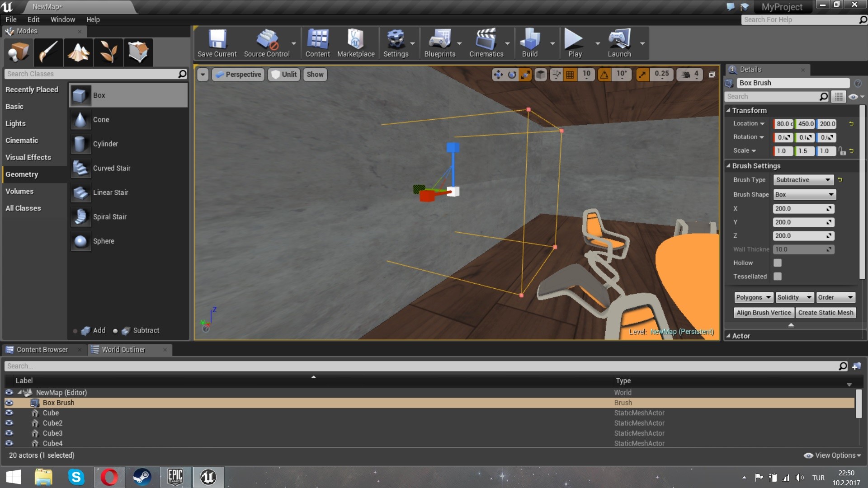Click Align Brush Vertices button
Image resolution: width=868 pixels, height=488 pixels.
(x=764, y=313)
